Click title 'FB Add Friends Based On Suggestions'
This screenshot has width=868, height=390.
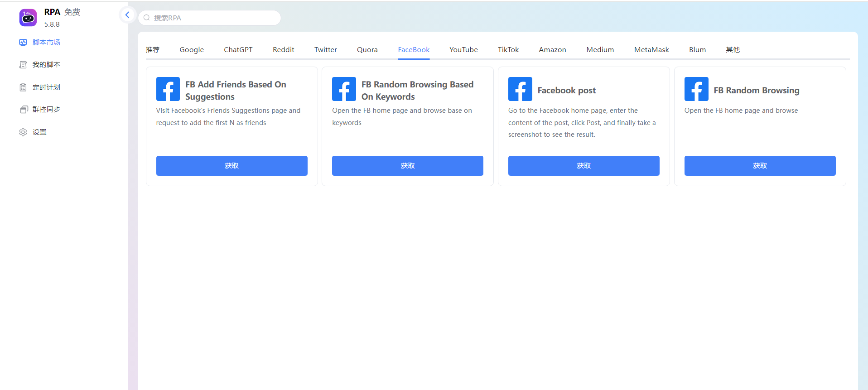pyautogui.click(x=236, y=91)
